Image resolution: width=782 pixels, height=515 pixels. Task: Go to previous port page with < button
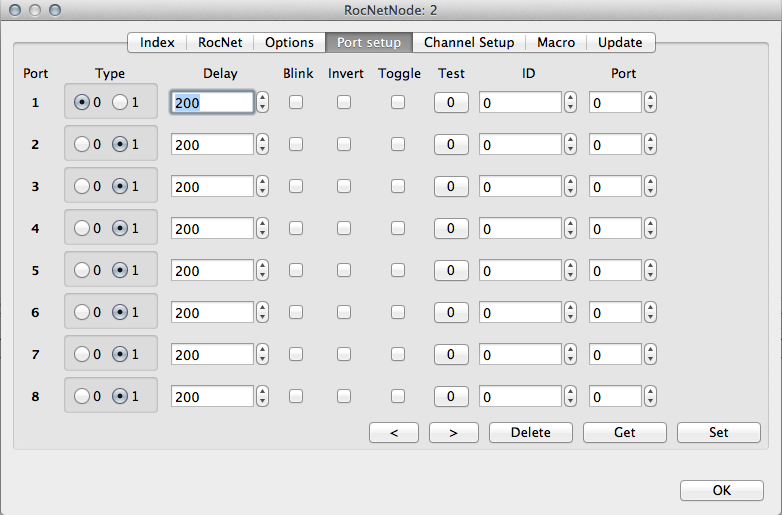coord(394,432)
